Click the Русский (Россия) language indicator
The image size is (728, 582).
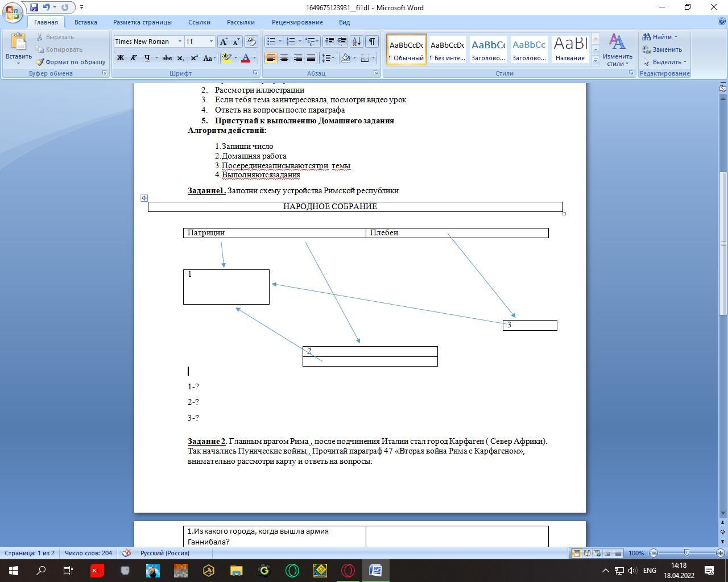[x=165, y=553]
